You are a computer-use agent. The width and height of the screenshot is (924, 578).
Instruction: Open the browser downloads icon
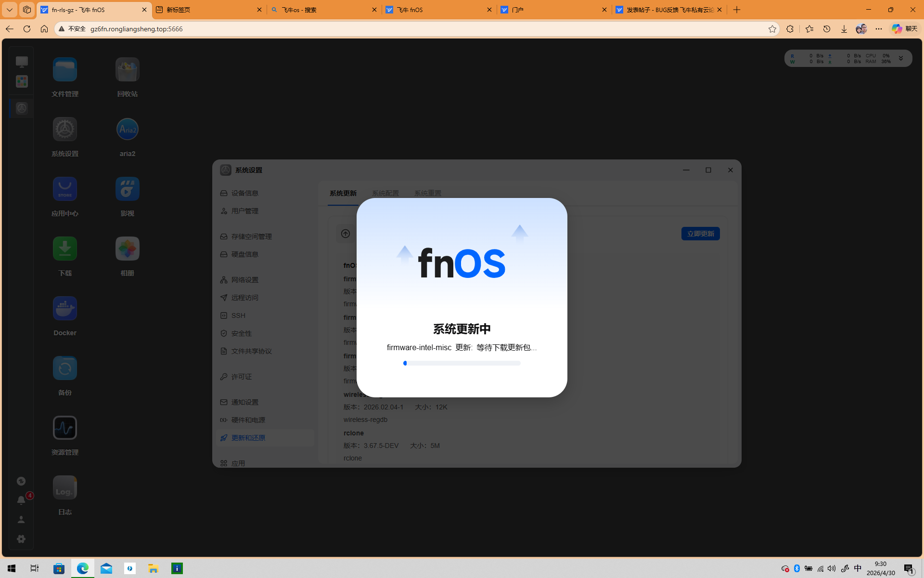pos(844,29)
